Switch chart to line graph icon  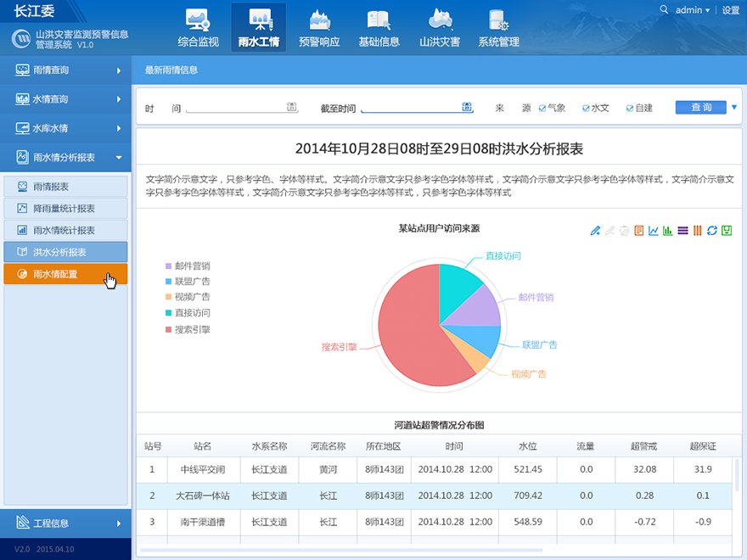point(654,231)
